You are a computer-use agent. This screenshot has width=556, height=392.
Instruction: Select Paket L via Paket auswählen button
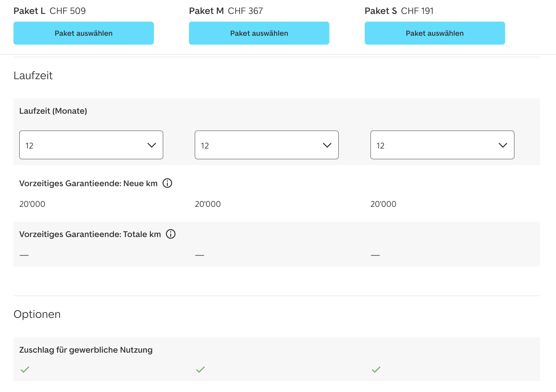pos(84,33)
